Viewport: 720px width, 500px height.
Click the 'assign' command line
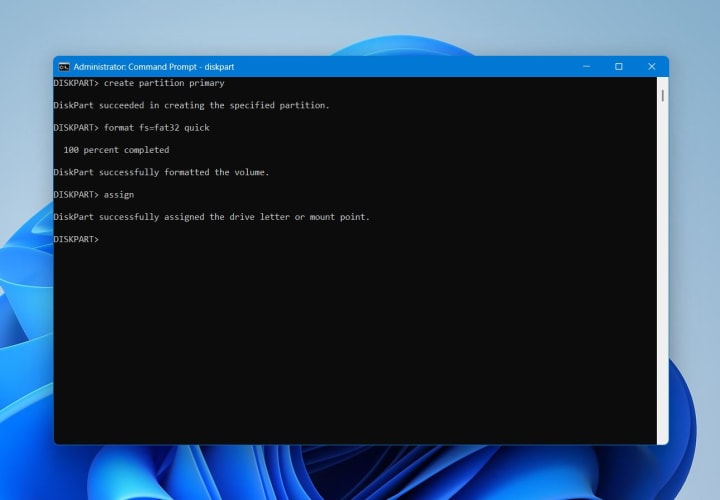94,195
